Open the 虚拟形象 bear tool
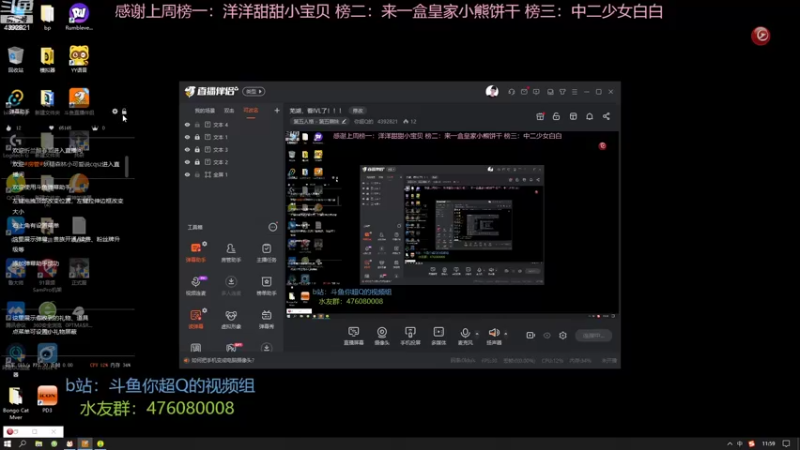Screen dimensions: 800x450 pyautogui.click(x=231, y=319)
